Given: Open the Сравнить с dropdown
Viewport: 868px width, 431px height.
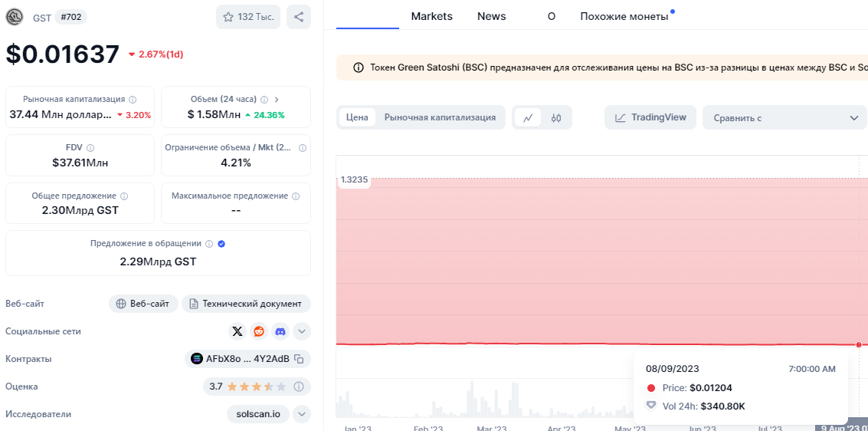Looking at the screenshot, I should pos(784,118).
